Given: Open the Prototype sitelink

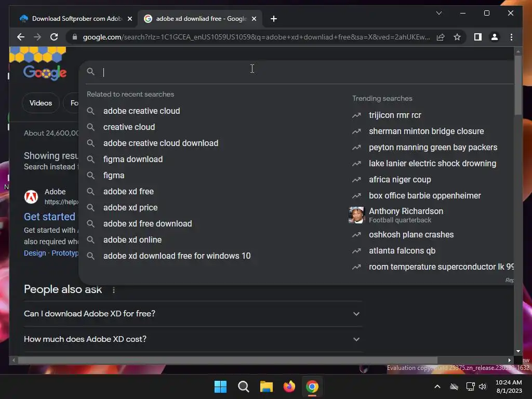Looking at the screenshot, I should [x=65, y=253].
